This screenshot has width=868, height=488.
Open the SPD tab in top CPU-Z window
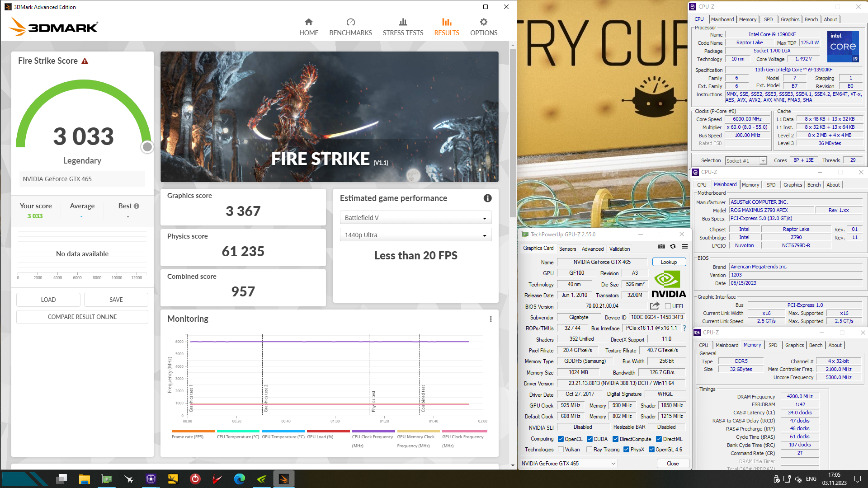click(768, 19)
